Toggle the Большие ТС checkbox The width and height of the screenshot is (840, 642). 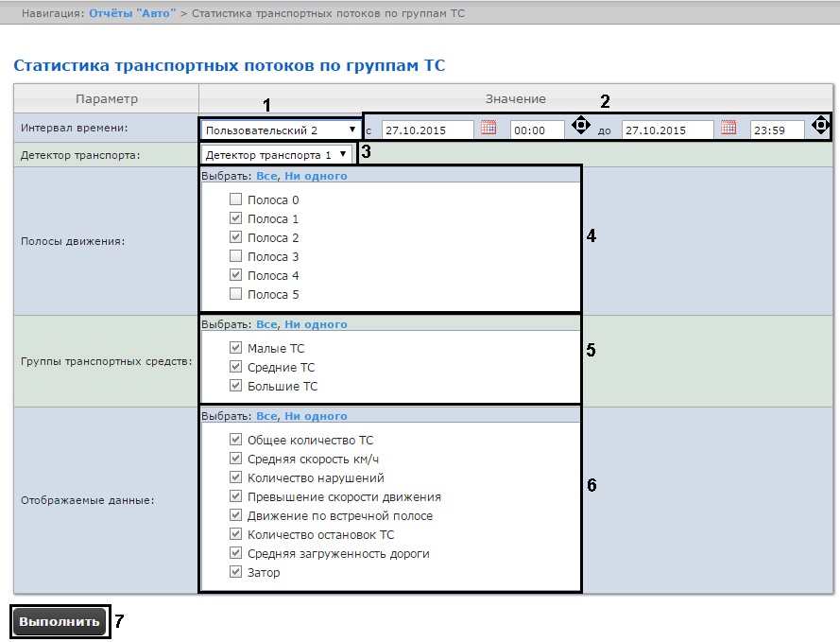[236, 387]
